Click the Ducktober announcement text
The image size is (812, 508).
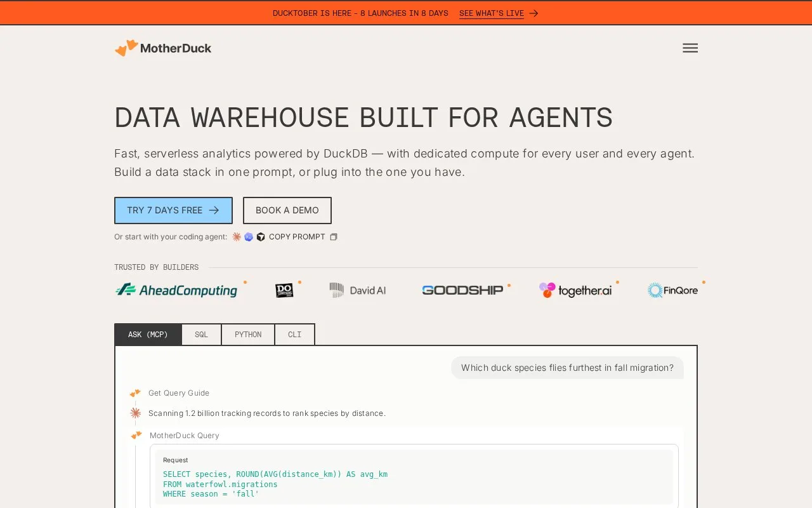[x=360, y=13]
